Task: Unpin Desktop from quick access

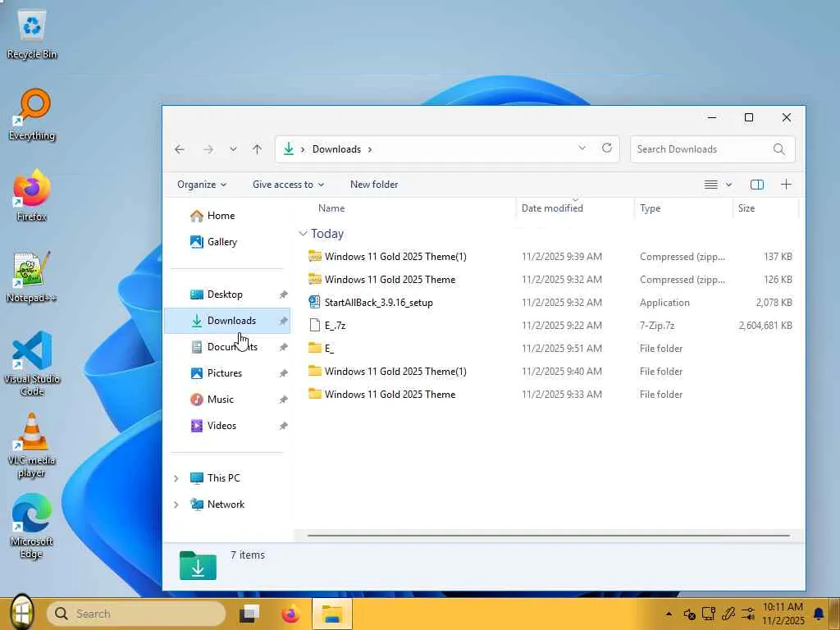Action: (x=283, y=294)
